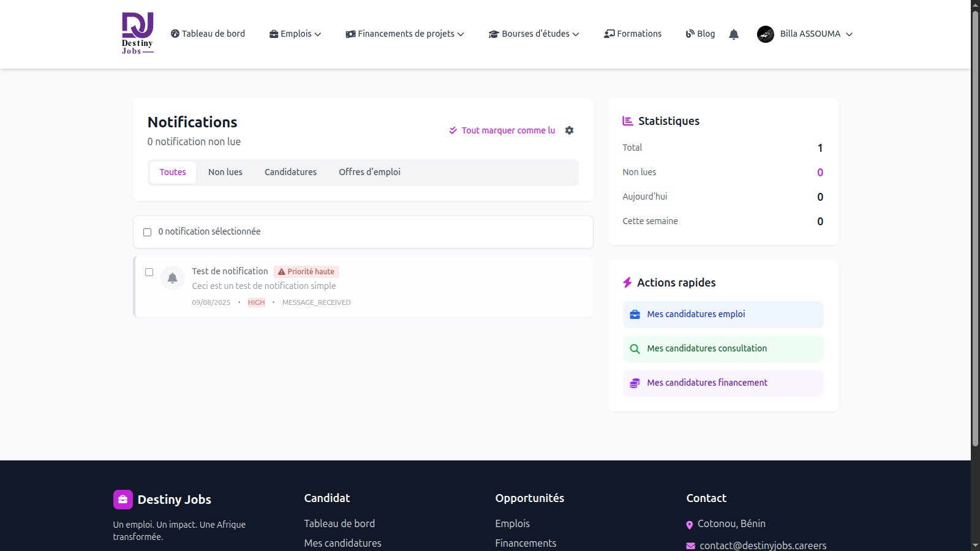The height and width of the screenshot is (551, 980).
Task: Check the Test de notification checkbox
Action: (x=149, y=272)
